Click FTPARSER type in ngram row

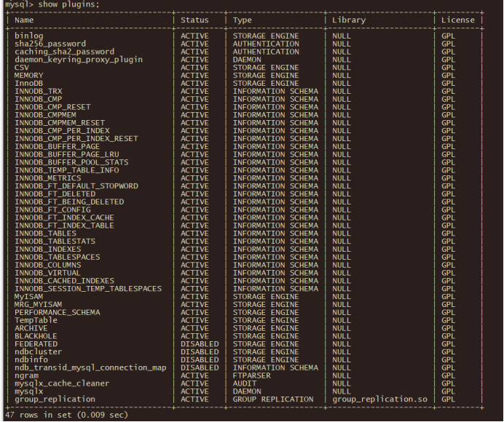(x=252, y=375)
